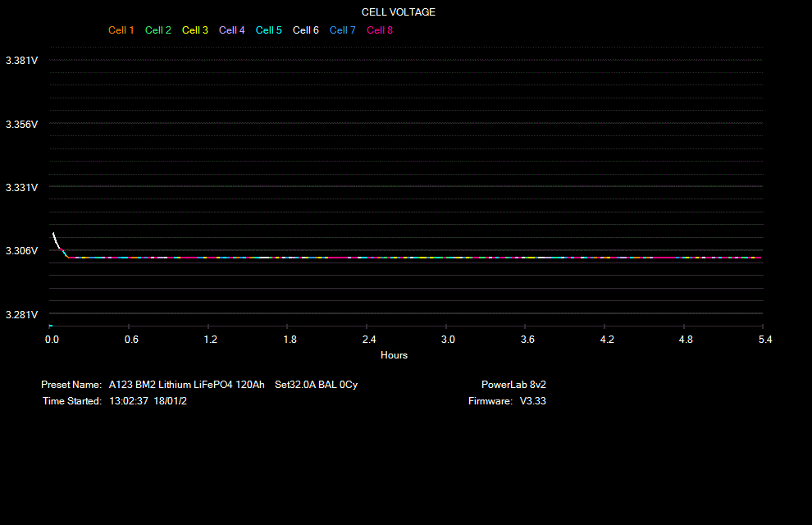The height and width of the screenshot is (525, 812).
Task: Toggle visibility of the Cell 2 trace
Action: click(157, 30)
